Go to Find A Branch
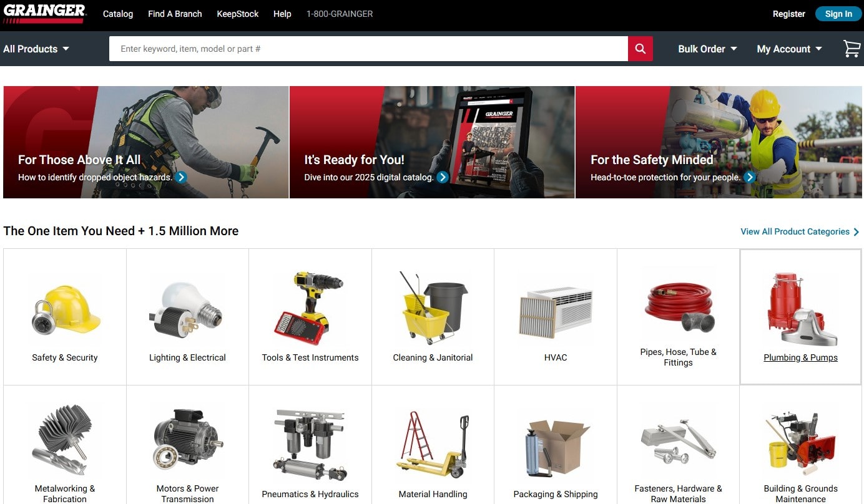This screenshot has height=504, width=864. point(175,14)
